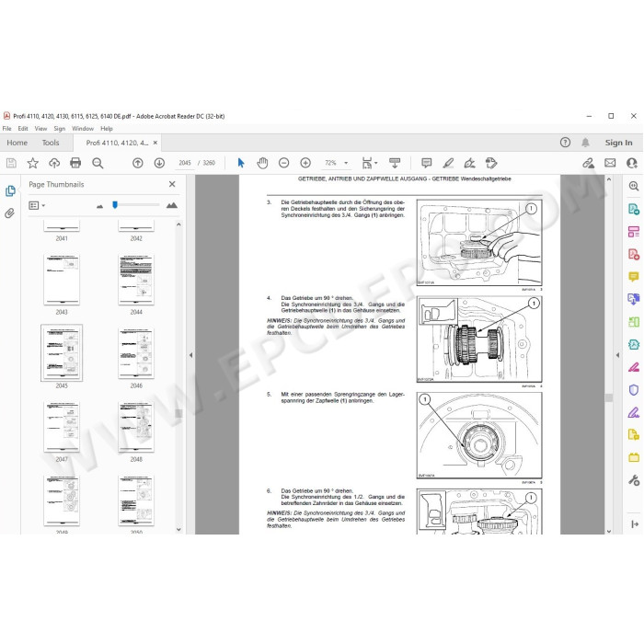This screenshot has width=644, height=644.
Task: Open the Help menu
Action: [x=107, y=129]
